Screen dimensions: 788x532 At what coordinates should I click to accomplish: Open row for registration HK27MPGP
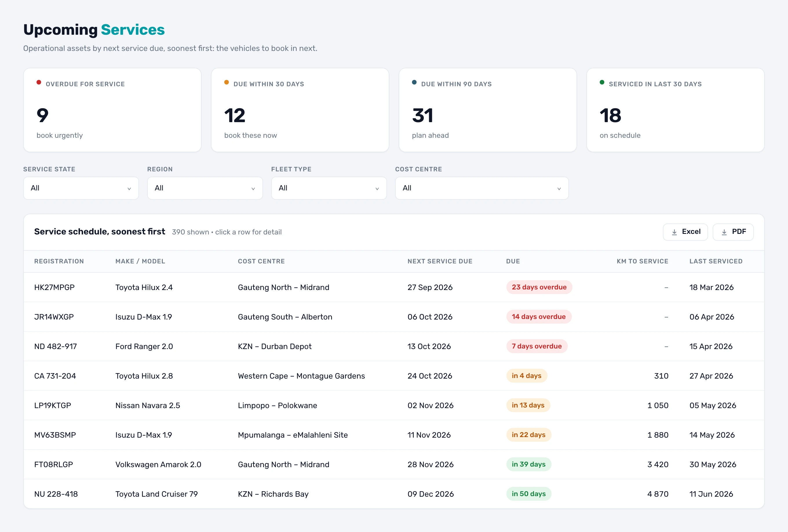pyautogui.click(x=394, y=287)
